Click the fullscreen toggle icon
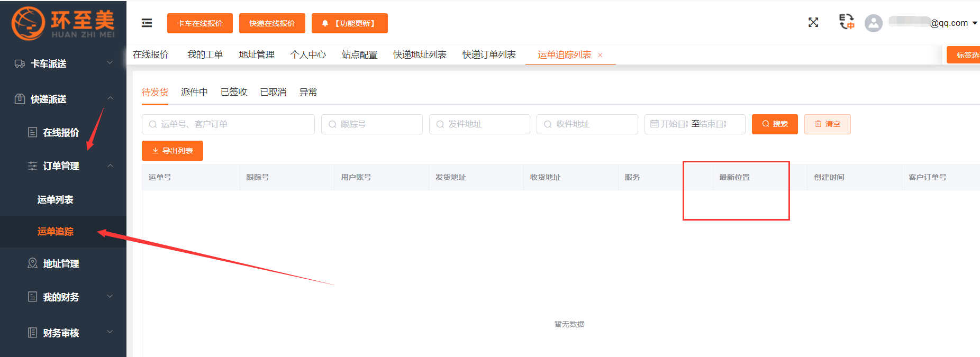The width and height of the screenshot is (980, 357). [813, 22]
